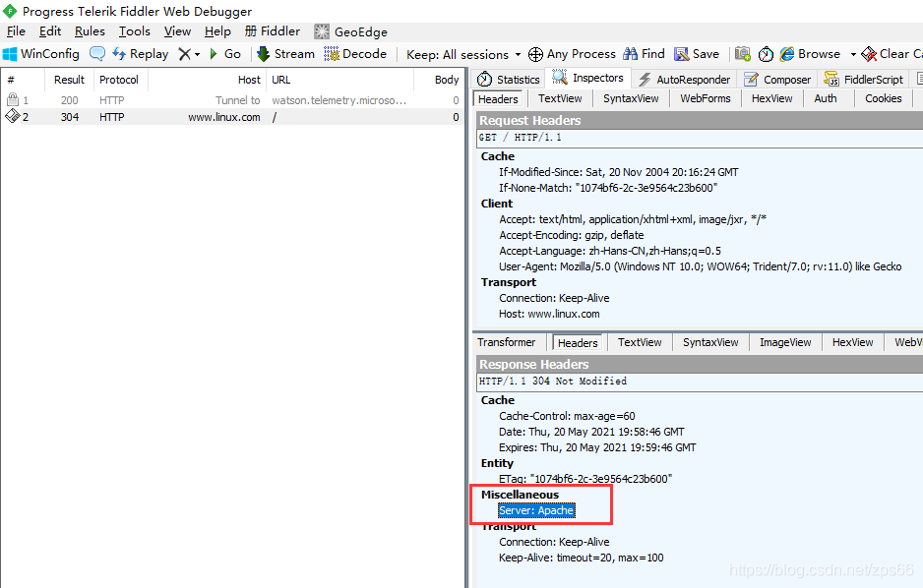Viewport: 923px width, 588px height.
Task: Click the comment speech bubble icon
Action: click(97, 54)
